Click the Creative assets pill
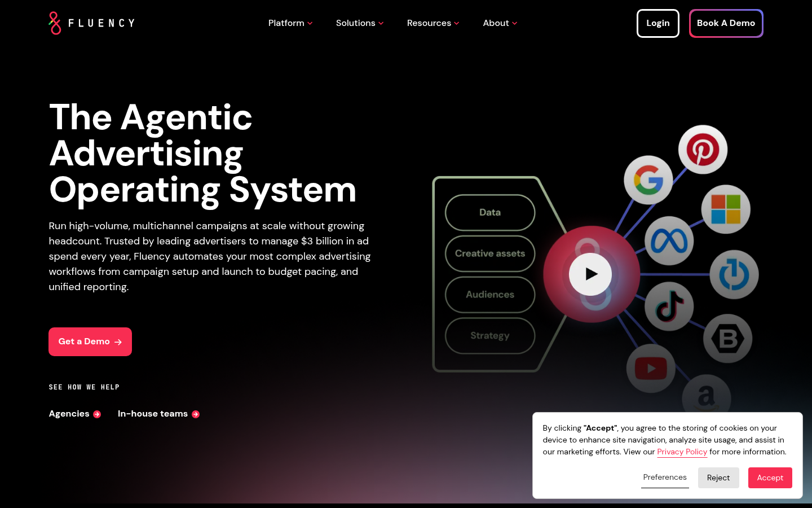 490,253
